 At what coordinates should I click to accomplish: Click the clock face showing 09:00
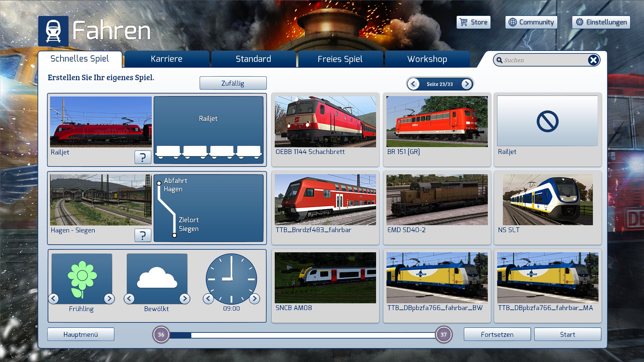point(231,279)
